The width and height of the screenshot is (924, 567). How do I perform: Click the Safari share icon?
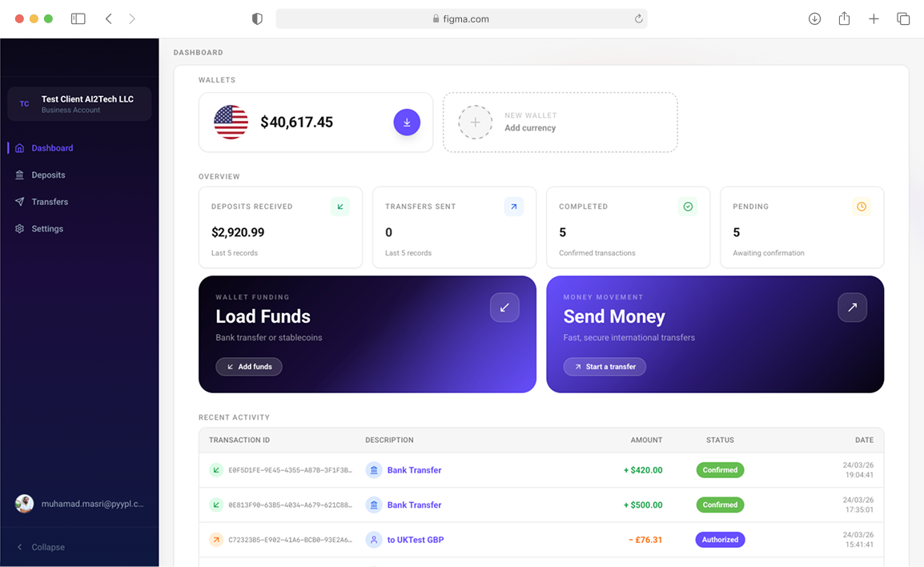coord(844,18)
